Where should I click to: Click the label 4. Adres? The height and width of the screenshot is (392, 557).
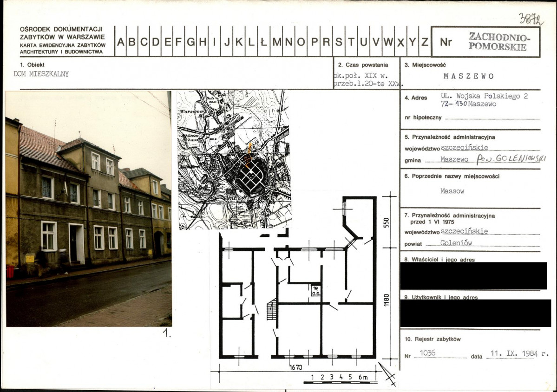[416, 98]
